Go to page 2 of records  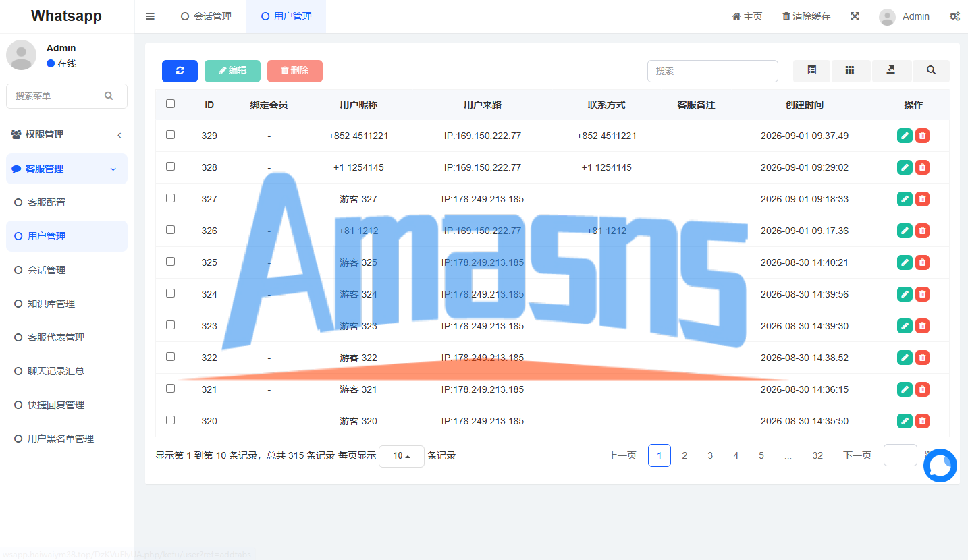[684, 455]
